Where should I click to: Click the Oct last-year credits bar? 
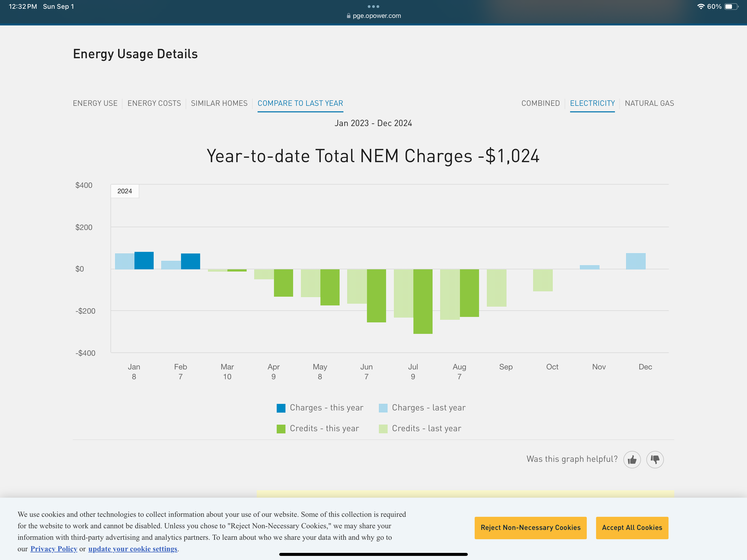point(543,280)
